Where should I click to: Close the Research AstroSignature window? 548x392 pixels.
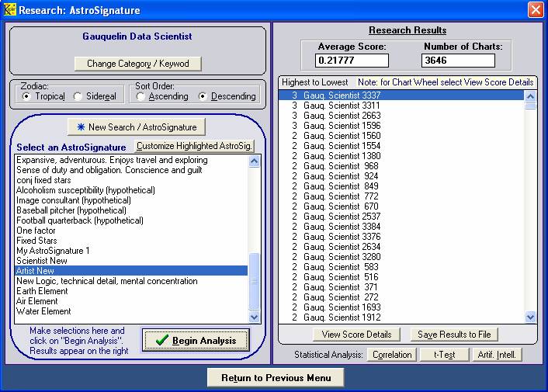pos(536,9)
